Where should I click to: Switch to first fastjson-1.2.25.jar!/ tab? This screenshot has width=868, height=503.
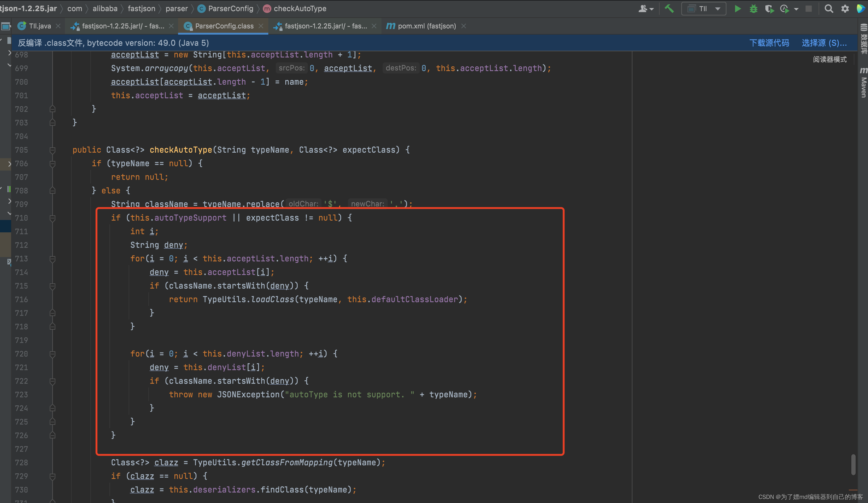click(x=123, y=26)
